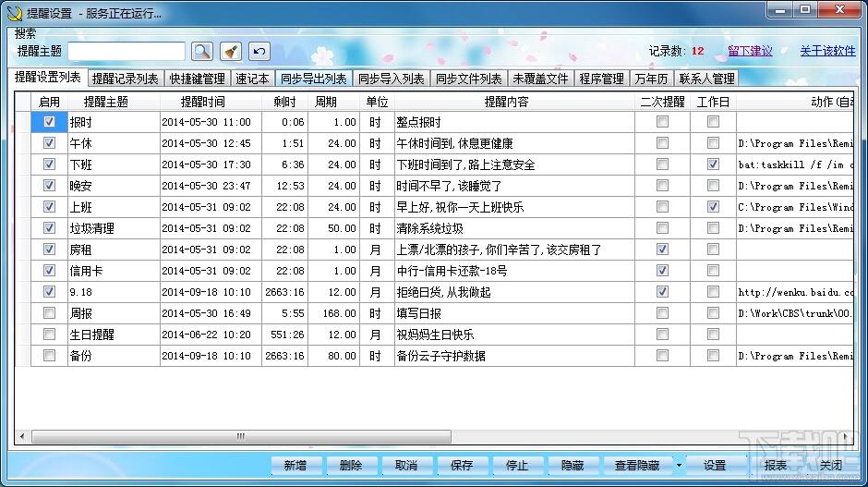Toggle 房租 second-reminder checkbox

click(x=662, y=250)
